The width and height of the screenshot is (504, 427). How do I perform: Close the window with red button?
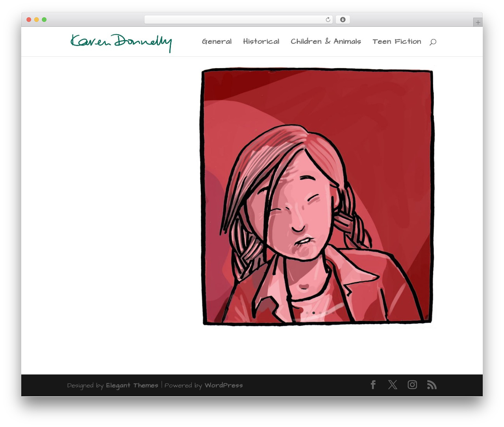[29, 20]
